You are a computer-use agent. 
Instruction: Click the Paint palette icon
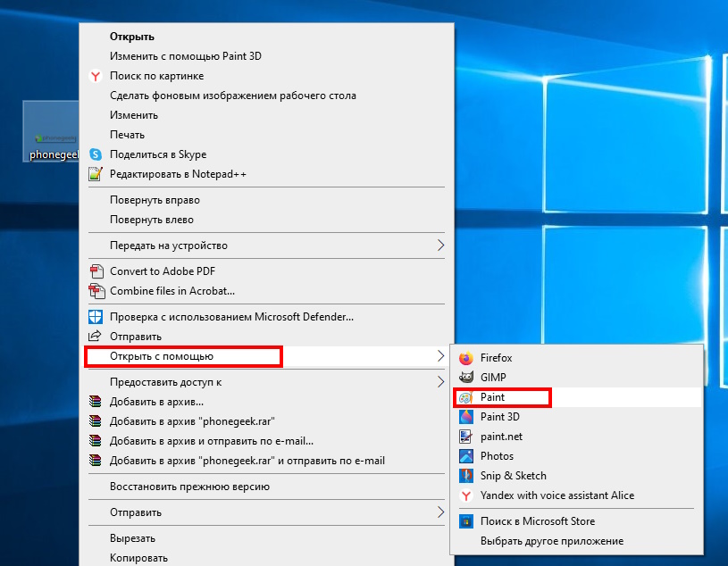[x=465, y=397]
